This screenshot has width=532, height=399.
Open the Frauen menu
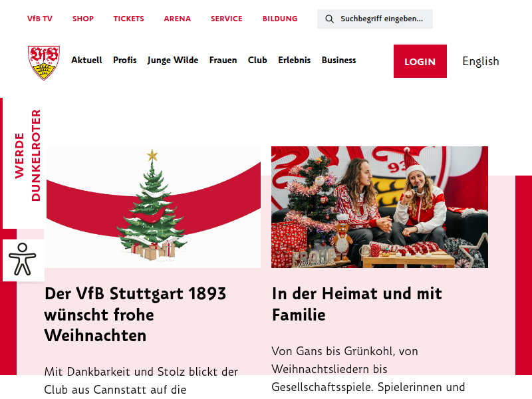pos(223,61)
